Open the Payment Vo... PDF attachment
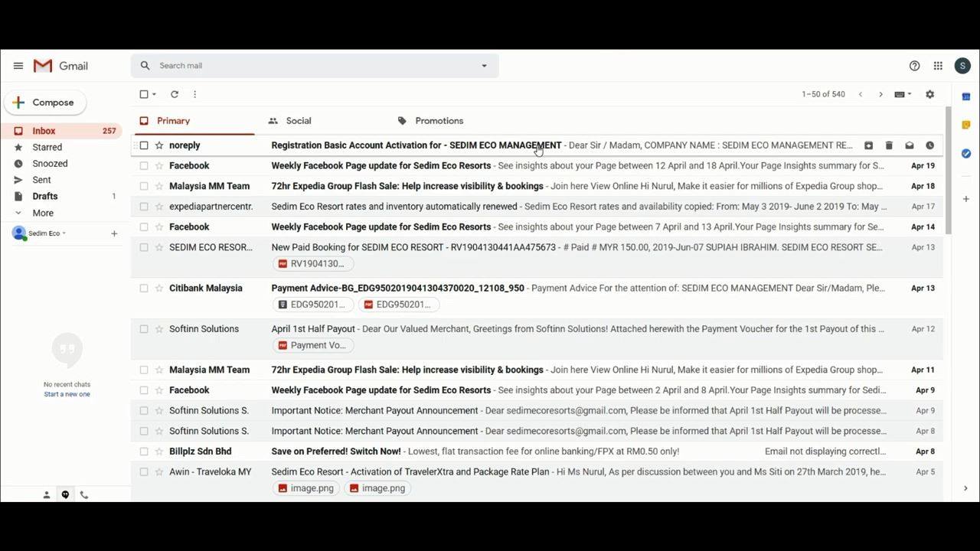Screen dimensions: 980x551 click(313, 345)
